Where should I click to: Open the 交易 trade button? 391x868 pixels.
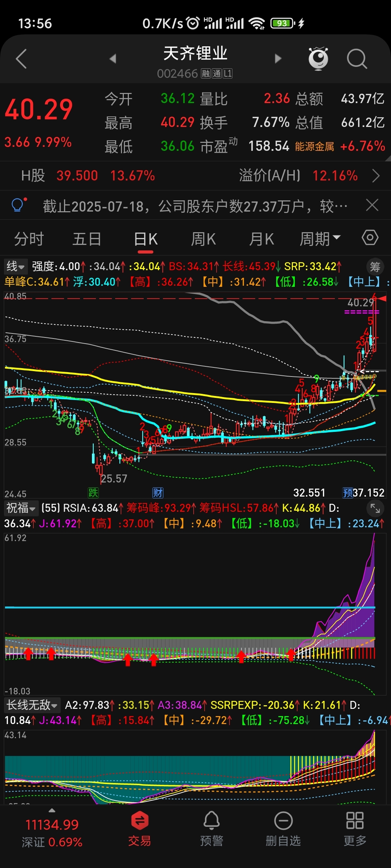[x=139, y=828]
